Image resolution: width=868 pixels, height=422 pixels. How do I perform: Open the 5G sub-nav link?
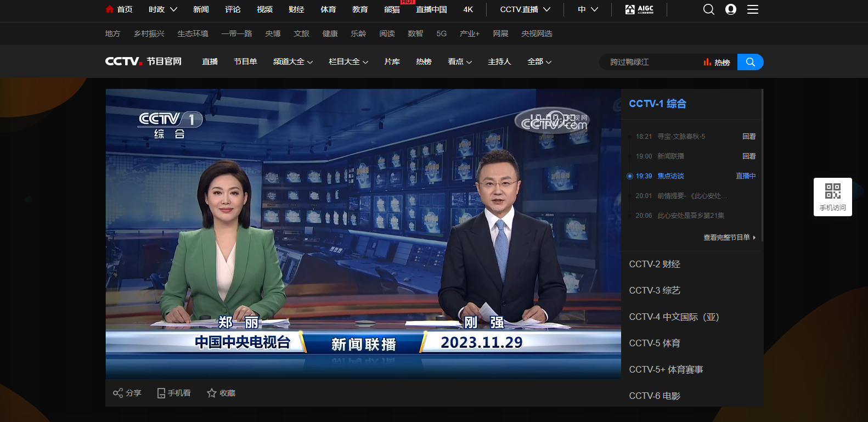click(x=441, y=33)
